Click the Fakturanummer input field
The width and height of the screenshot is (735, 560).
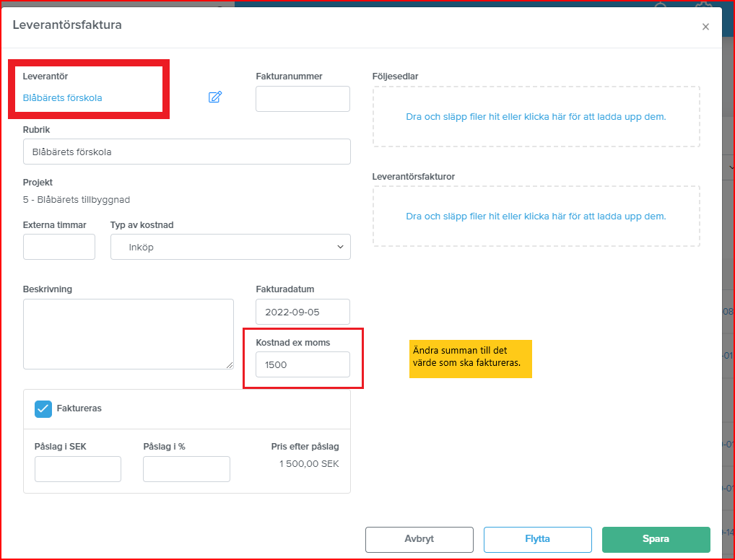tap(303, 99)
